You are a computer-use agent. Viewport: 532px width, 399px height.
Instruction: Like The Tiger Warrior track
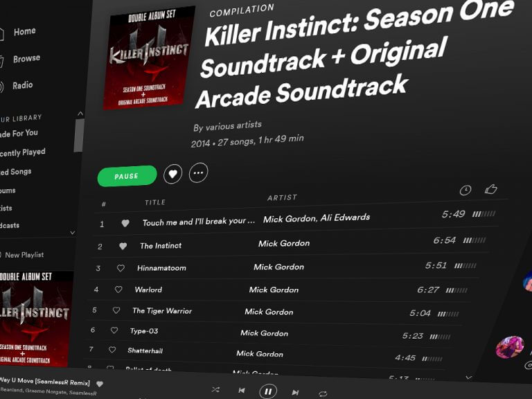(x=116, y=310)
